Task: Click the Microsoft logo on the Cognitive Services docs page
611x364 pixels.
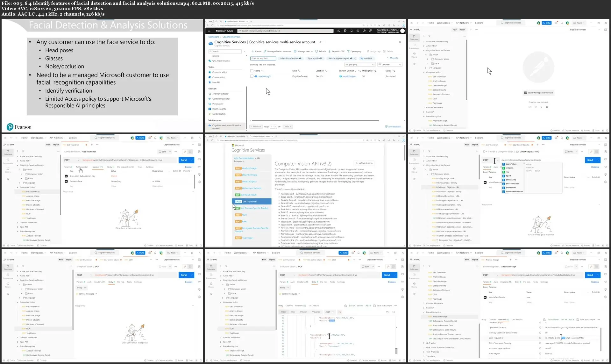Action: pos(233,146)
